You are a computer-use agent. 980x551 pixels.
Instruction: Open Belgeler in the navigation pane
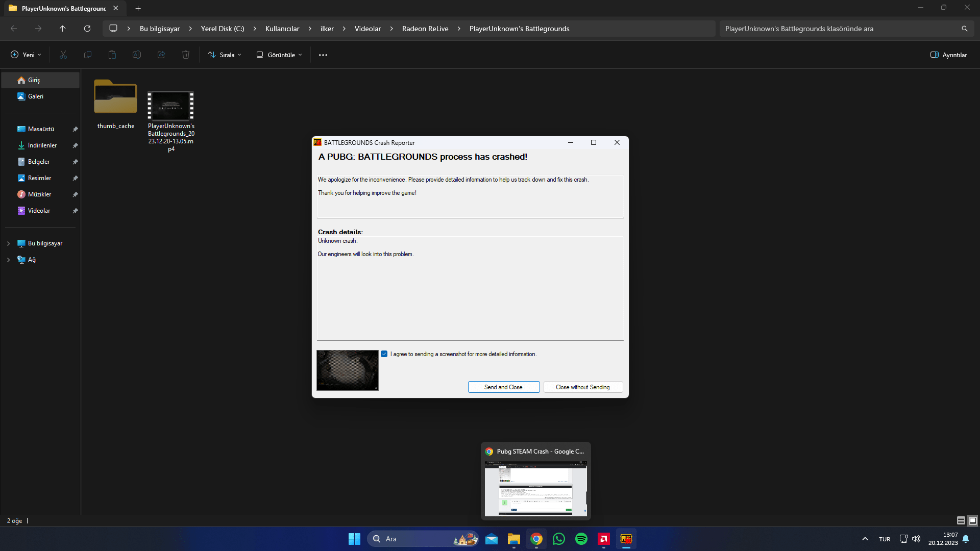coord(41,162)
